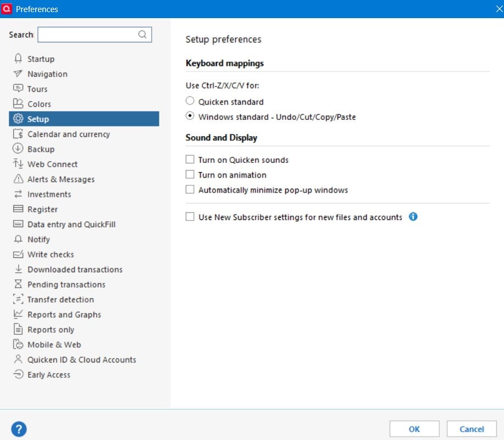This screenshot has width=504, height=440.
Task: Click the magnifier icon in Search box
Action: 142,35
